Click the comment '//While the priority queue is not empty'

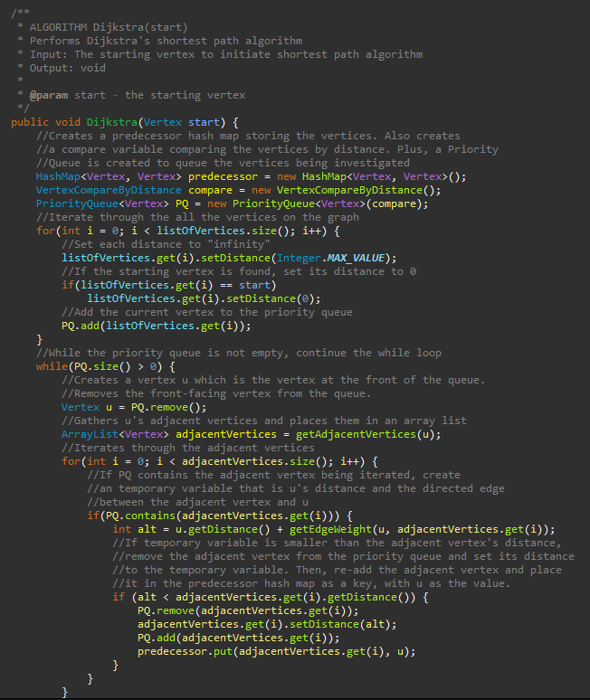[x=239, y=353]
